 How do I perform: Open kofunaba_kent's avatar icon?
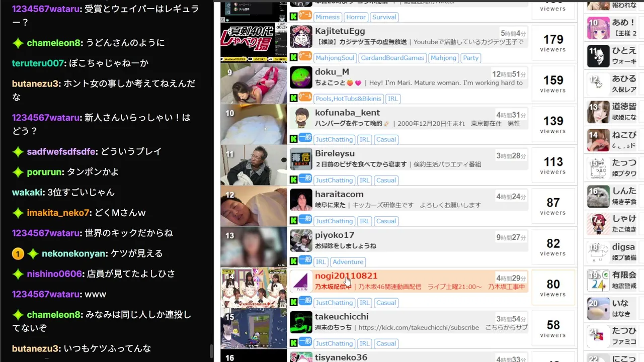(301, 118)
